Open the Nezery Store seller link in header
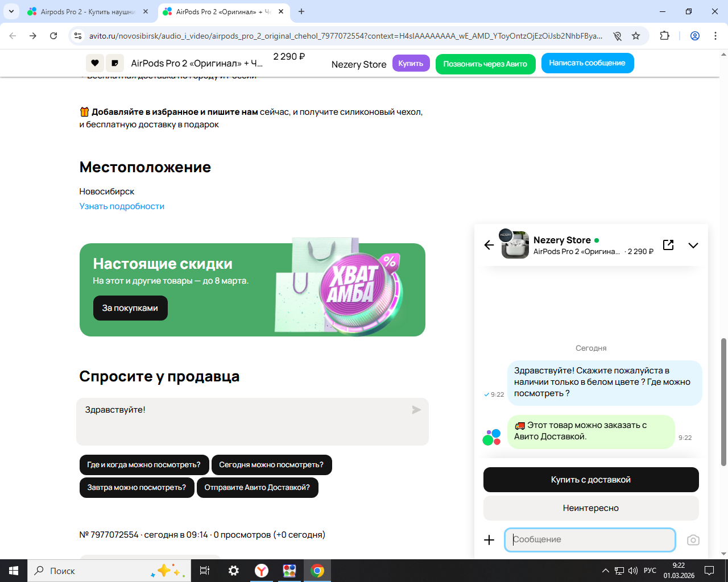Viewport: 728px width, 582px height. click(359, 64)
